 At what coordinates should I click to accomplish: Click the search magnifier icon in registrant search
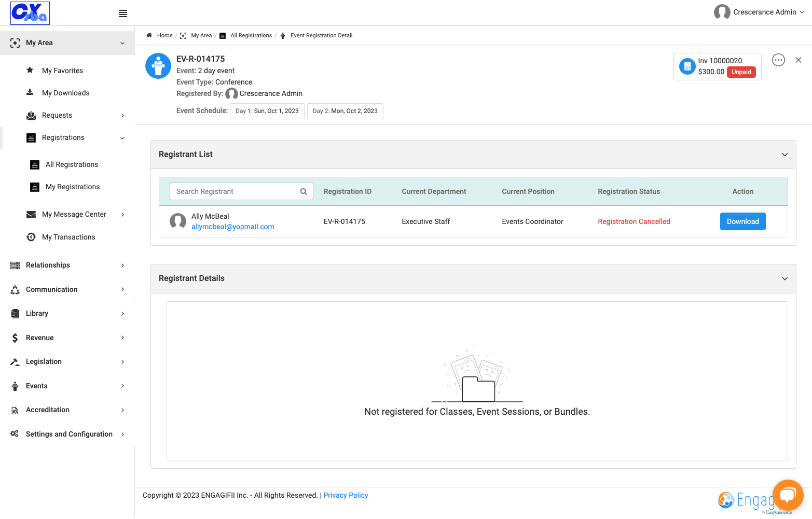[304, 191]
